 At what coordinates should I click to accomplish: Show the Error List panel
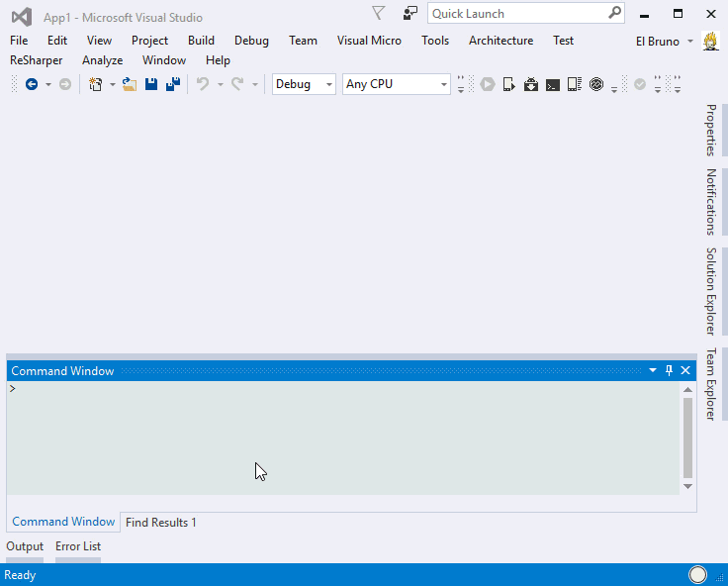(78, 546)
